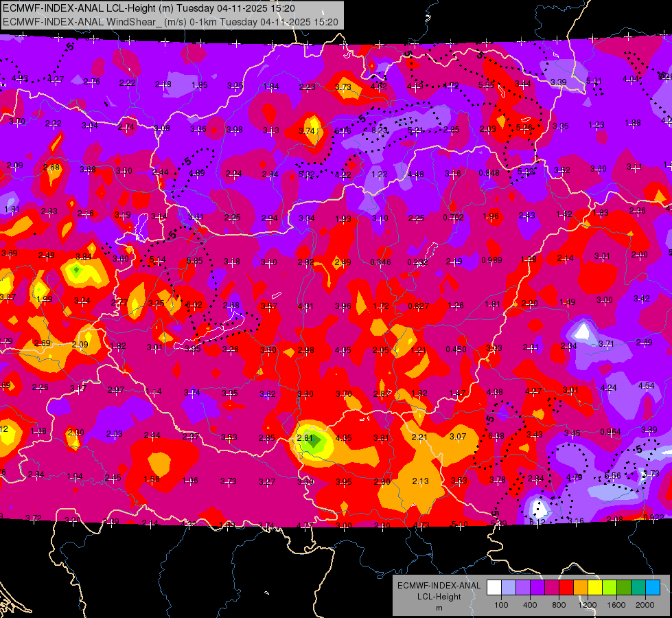Click the wind shear value 0.346
672x618 pixels.
coord(380,262)
